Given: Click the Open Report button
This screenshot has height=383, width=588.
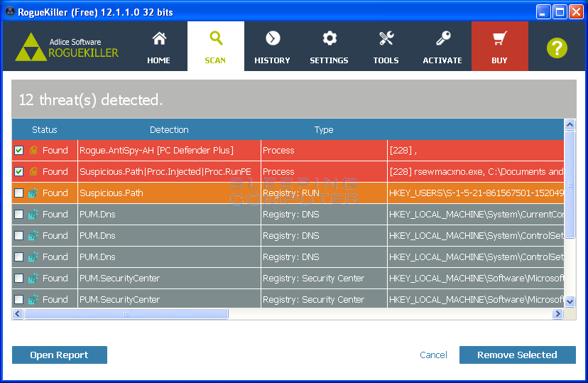Looking at the screenshot, I should pyautogui.click(x=60, y=355).
